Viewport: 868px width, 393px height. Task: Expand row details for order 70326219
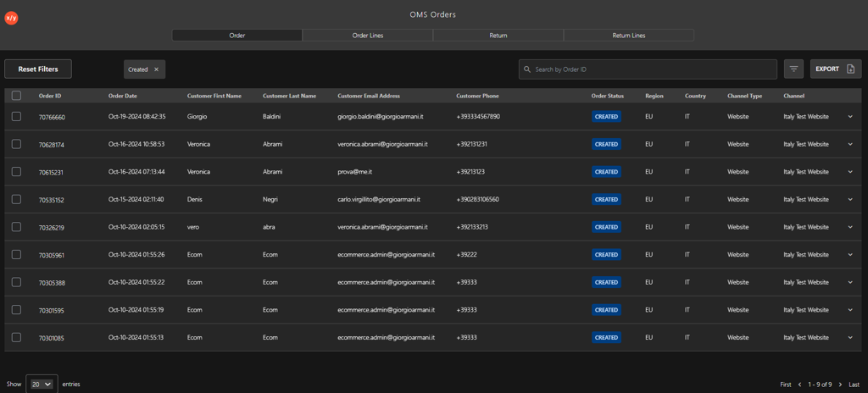[x=850, y=227]
